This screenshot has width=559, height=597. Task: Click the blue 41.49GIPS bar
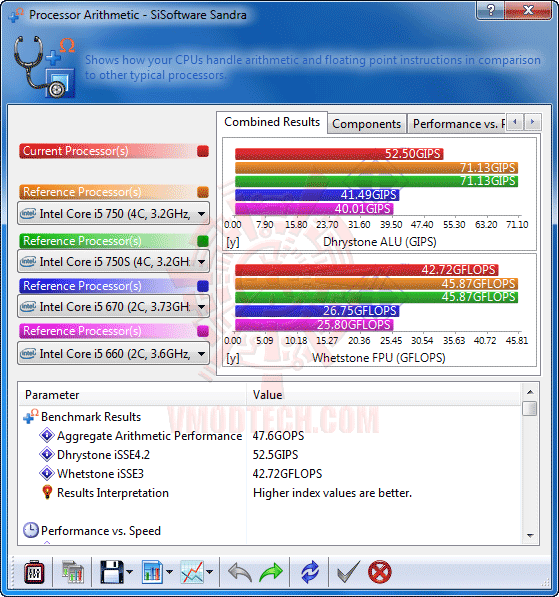pos(317,195)
